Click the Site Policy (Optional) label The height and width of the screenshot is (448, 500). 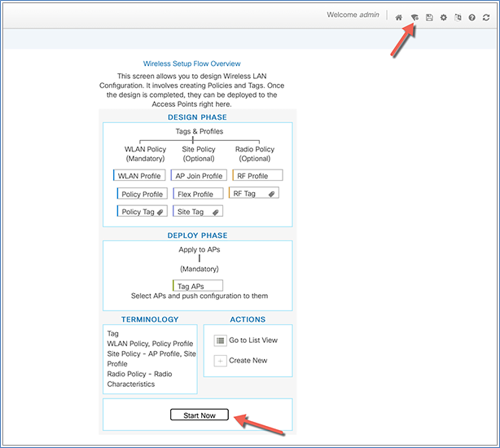point(199,154)
